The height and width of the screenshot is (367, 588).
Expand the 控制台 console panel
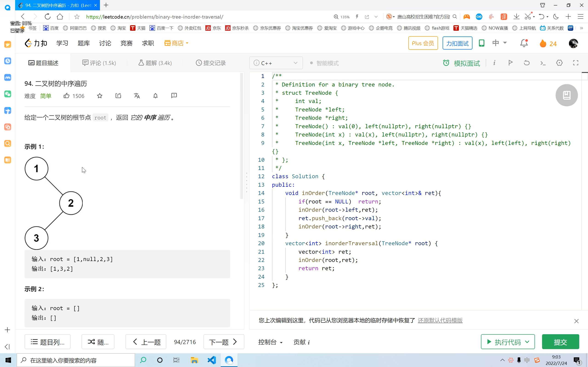click(270, 342)
